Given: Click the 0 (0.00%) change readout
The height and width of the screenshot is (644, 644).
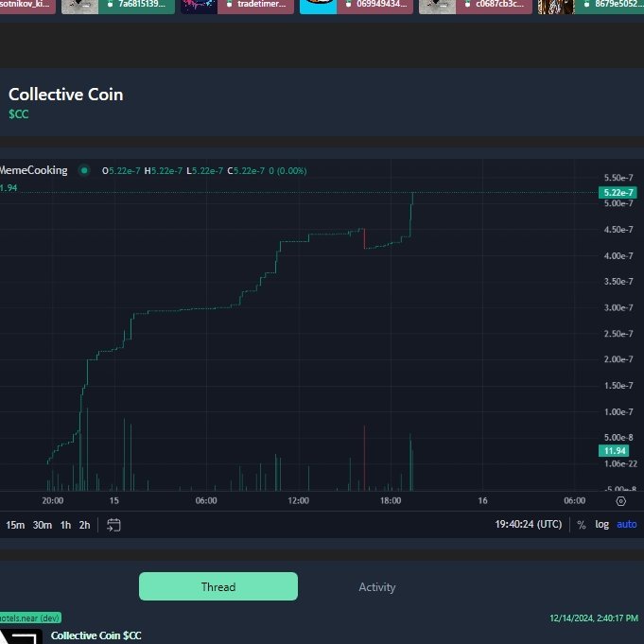Looking at the screenshot, I should point(287,171).
